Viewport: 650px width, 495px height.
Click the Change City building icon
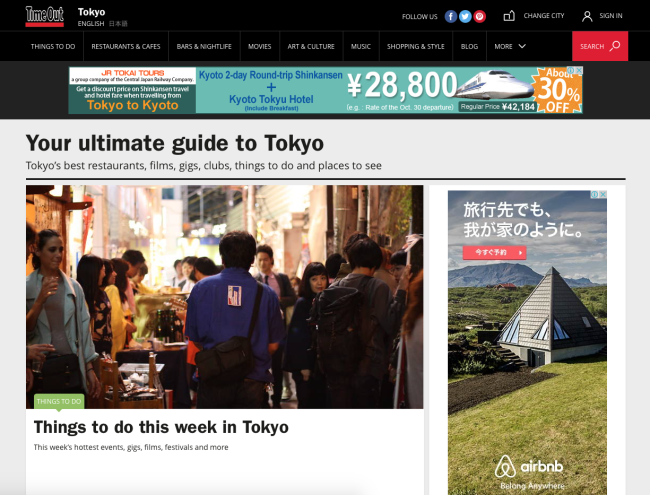point(509,16)
